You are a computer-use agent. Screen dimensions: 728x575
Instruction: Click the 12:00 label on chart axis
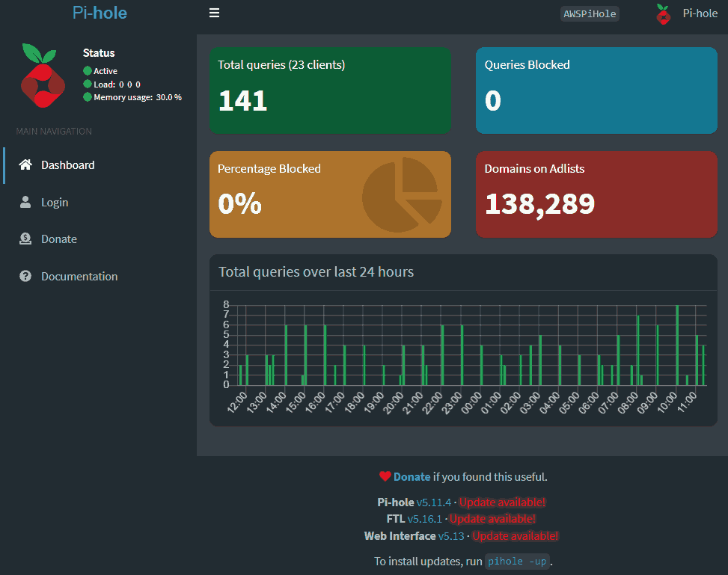[x=237, y=402]
